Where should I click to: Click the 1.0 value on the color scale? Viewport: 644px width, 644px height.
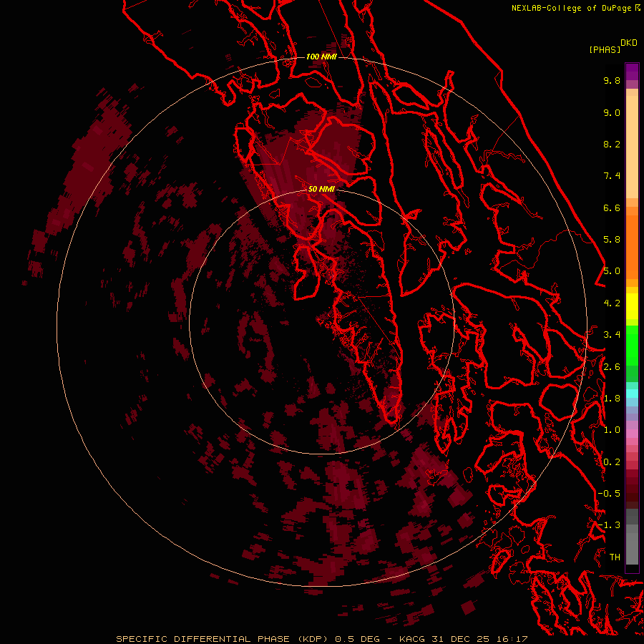tap(612, 430)
